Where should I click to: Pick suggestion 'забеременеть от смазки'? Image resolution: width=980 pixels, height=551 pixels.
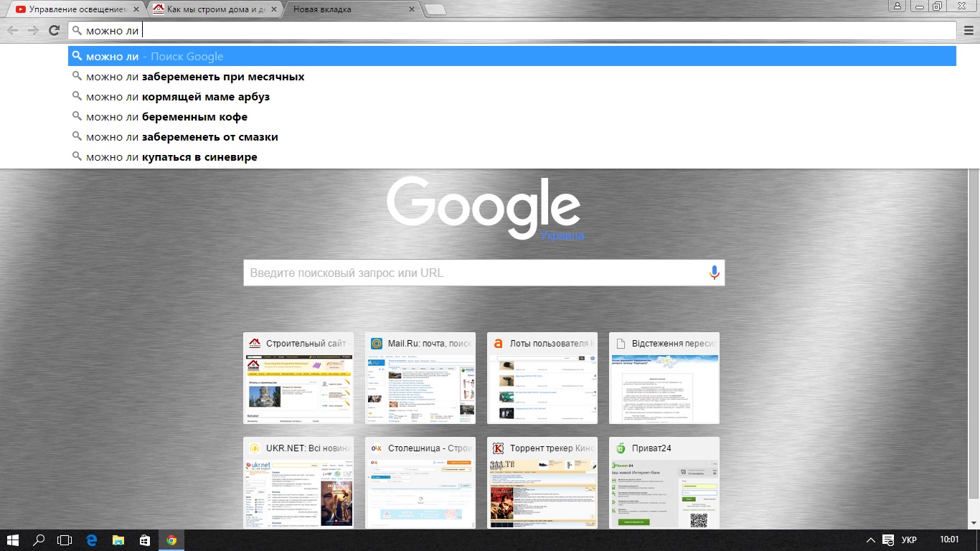(512, 136)
